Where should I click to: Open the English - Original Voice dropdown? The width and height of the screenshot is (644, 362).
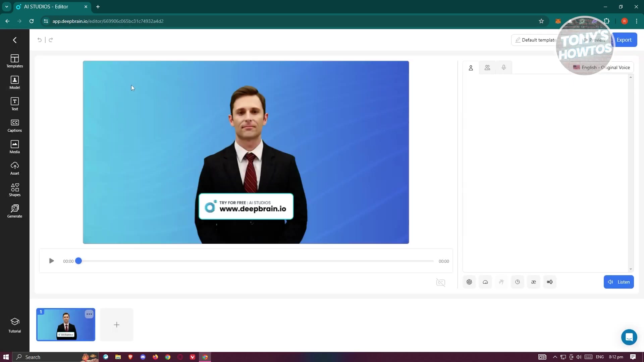click(x=601, y=67)
